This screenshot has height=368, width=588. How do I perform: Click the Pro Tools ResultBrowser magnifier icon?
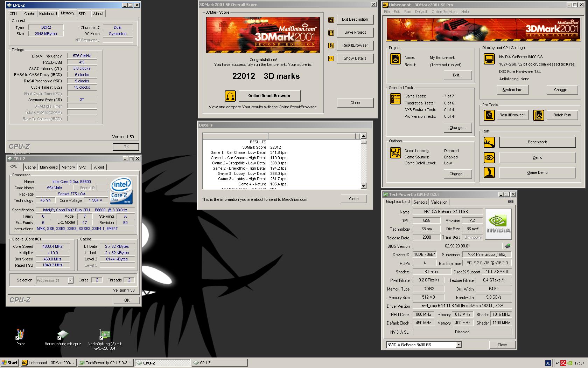(x=489, y=115)
